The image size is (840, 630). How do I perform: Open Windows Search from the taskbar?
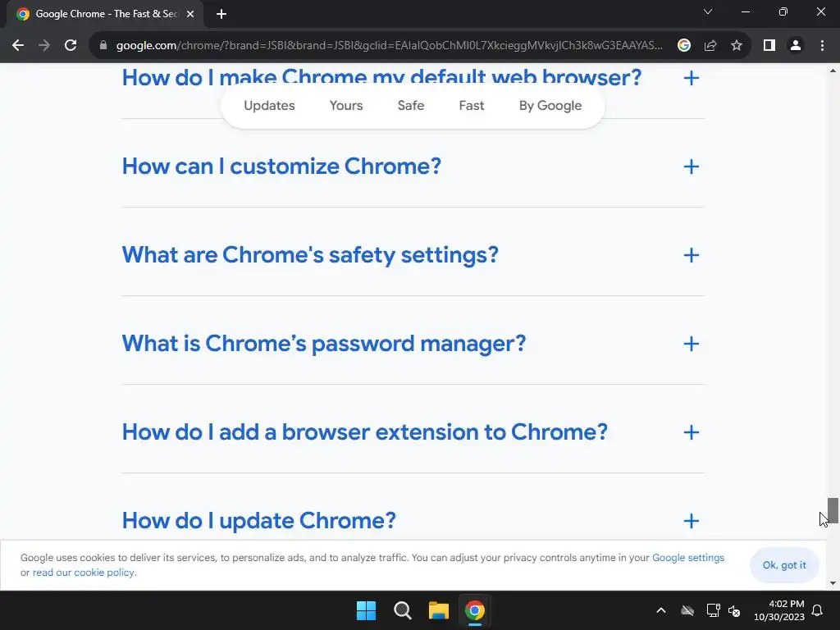click(x=402, y=610)
